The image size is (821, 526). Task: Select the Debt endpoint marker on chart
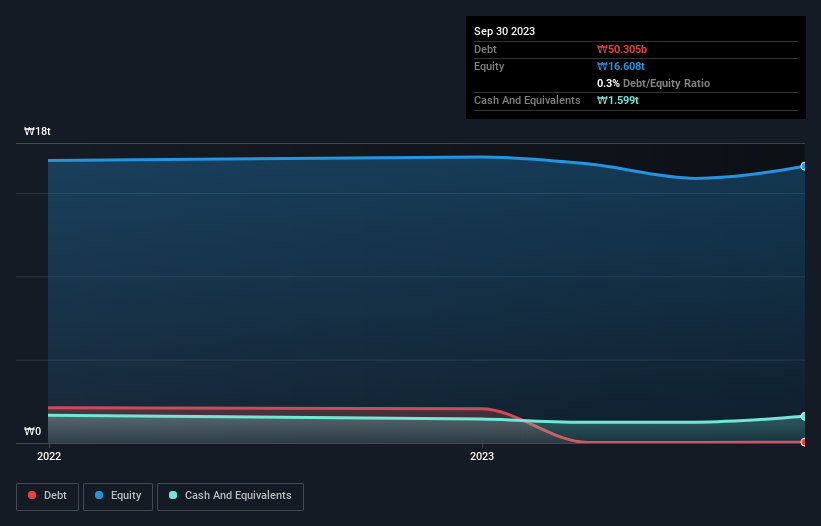(x=804, y=442)
